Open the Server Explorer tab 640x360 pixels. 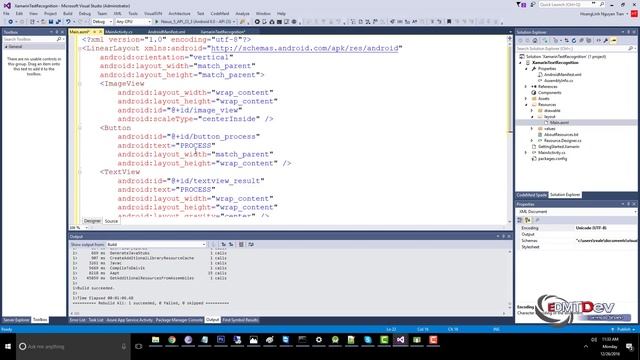(16, 320)
